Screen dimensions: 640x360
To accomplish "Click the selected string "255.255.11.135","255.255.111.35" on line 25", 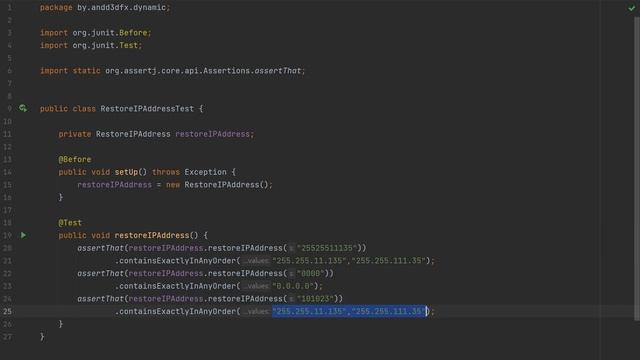I will click(349, 311).
